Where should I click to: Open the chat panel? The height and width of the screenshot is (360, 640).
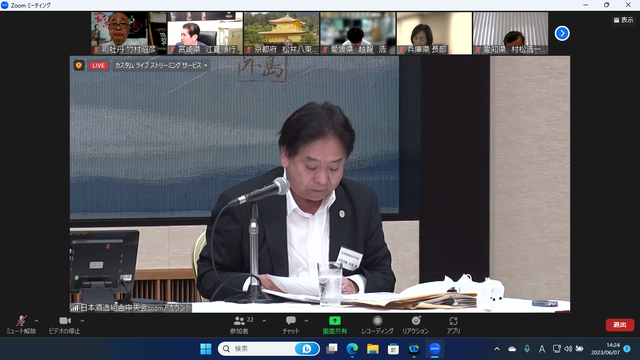click(x=291, y=325)
